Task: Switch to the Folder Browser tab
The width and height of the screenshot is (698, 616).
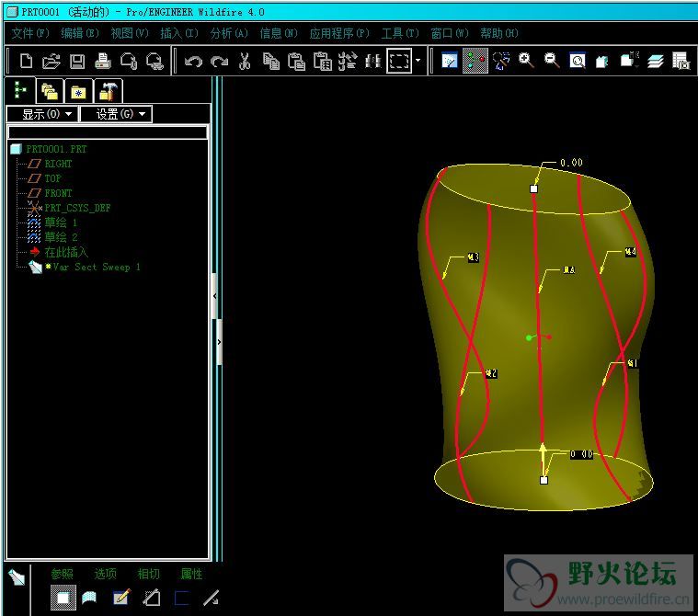Action: click(x=50, y=91)
